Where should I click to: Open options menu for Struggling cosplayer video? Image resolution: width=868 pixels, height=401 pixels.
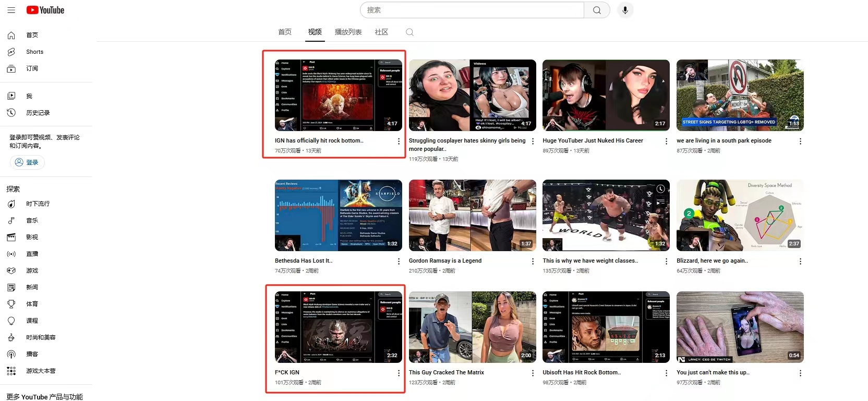pos(533,141)
